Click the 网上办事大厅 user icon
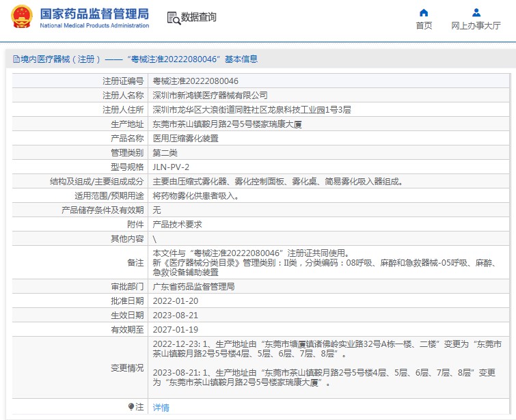This screenshot has height=420, width=516. (476, 12)
